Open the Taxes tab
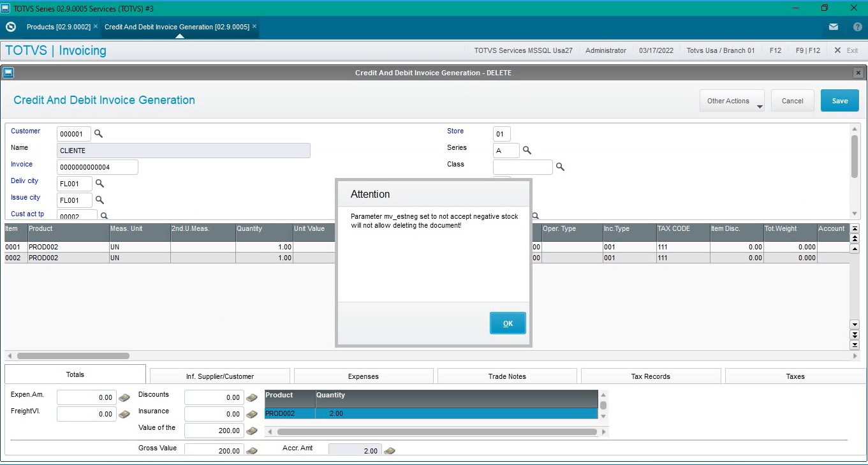Viewport: 868px width, 465px height. pyautogui.click(x=795, y=376)
